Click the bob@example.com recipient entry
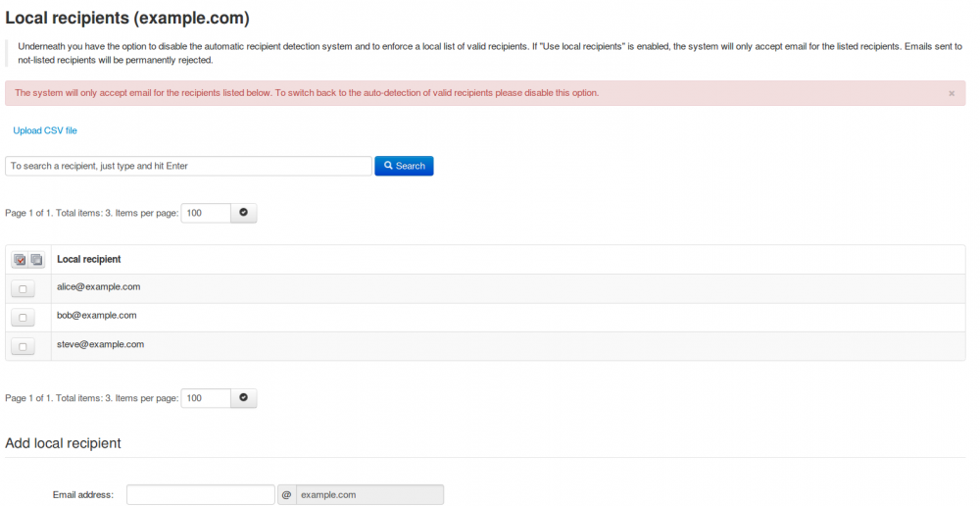This screenshot has width=980, height=506. point(96,315)
